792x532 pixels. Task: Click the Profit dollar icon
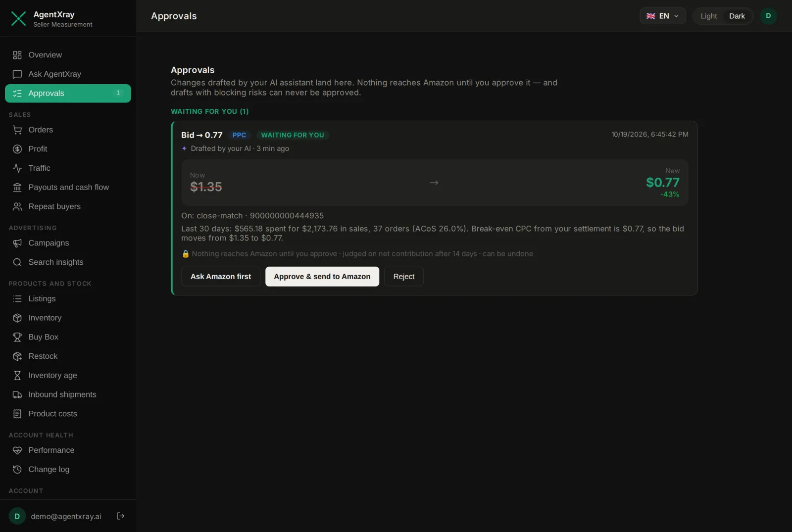(x=17, y=149)
